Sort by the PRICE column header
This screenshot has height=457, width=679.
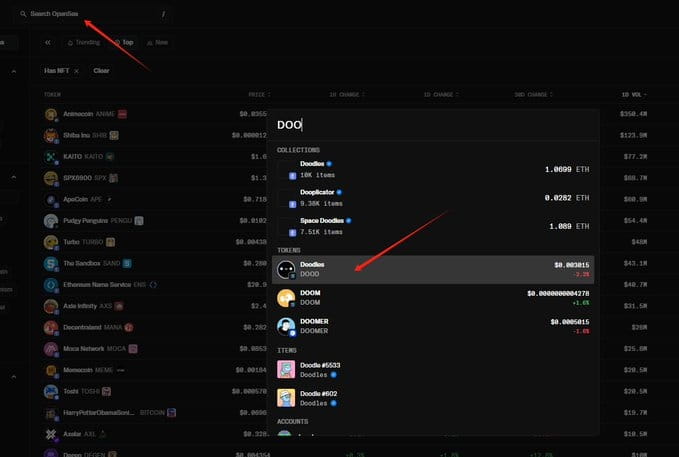(259, 94)
